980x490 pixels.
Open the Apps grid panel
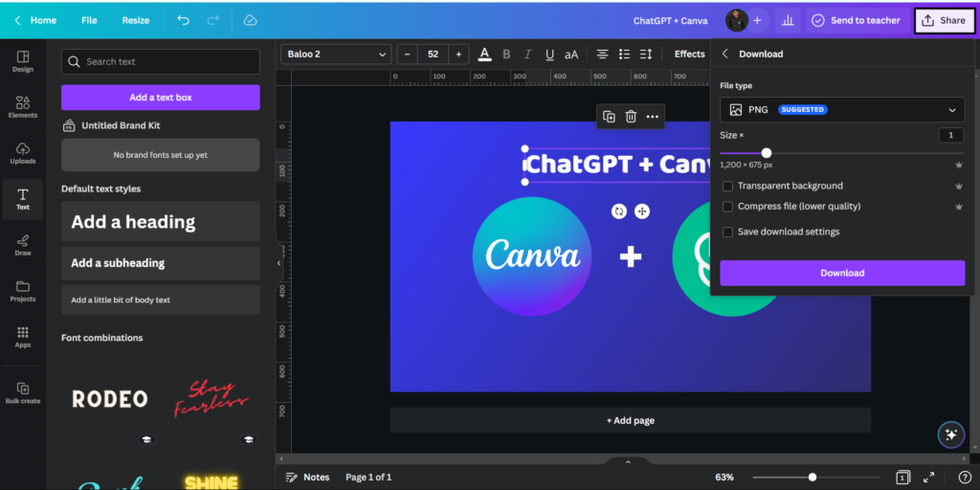23,337
